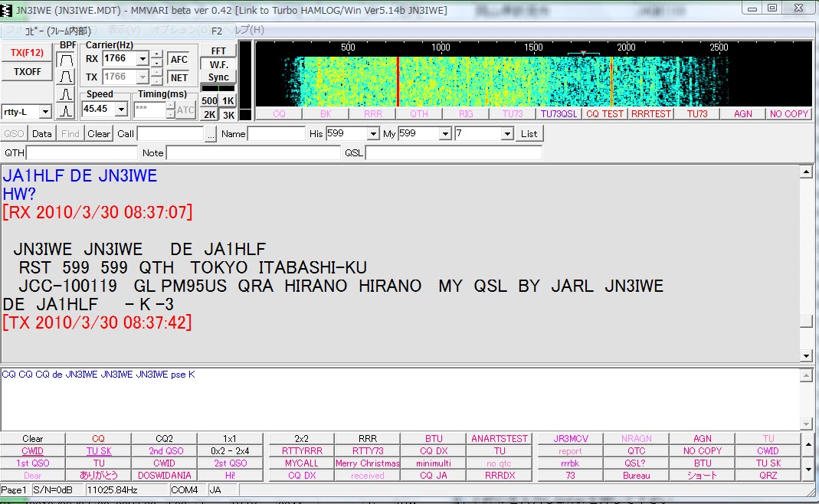Click the CQ TEST macro button

(604, 114)
